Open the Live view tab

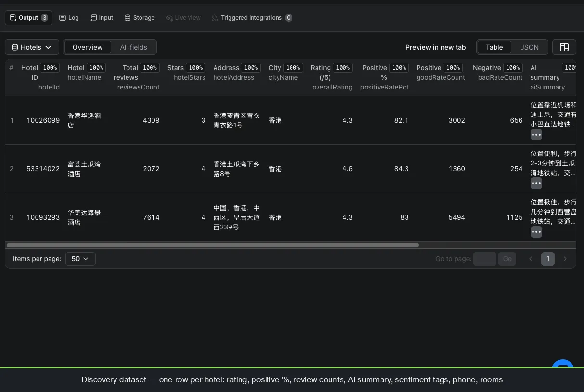click(x=183, y=18)
